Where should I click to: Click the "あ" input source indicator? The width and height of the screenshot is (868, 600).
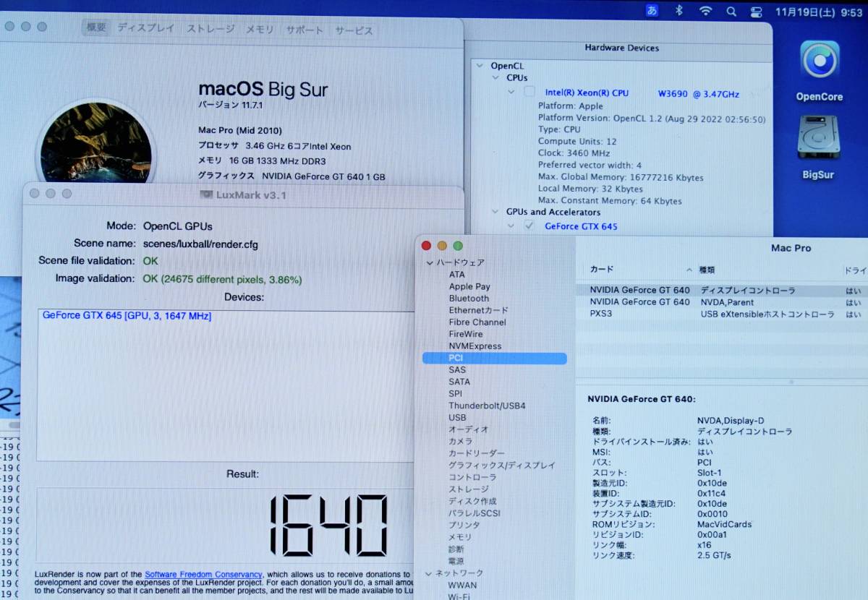[650, 10]
